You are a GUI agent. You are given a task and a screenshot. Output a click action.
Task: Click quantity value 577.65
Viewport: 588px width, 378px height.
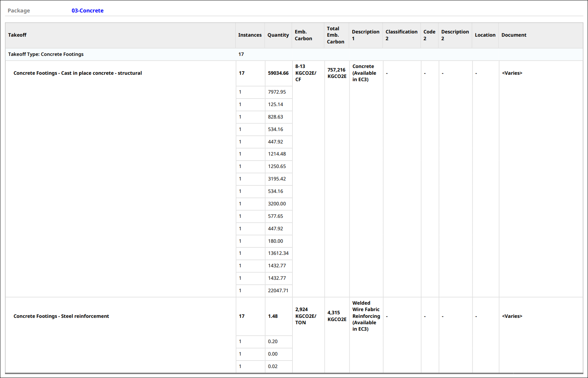(x=275, y=216)
